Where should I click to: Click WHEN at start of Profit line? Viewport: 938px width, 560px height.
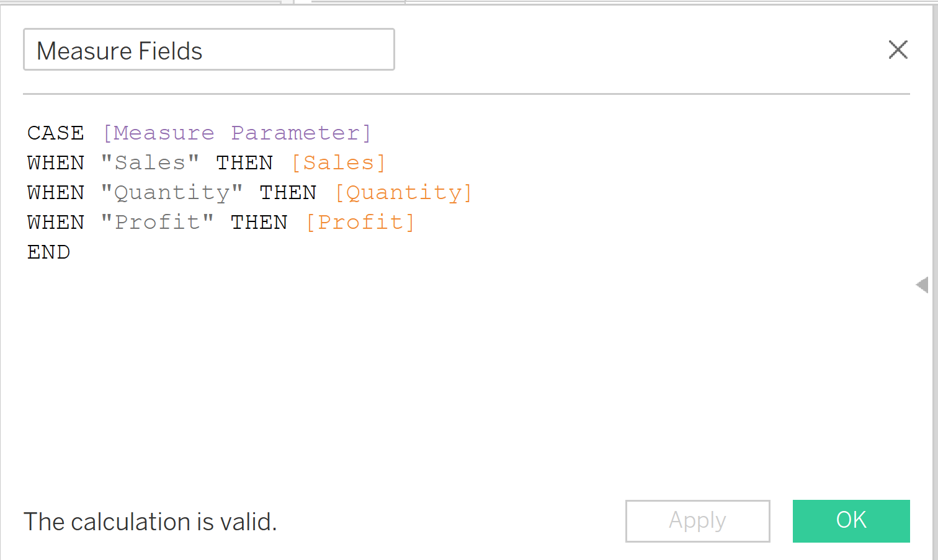coord(56,223)
